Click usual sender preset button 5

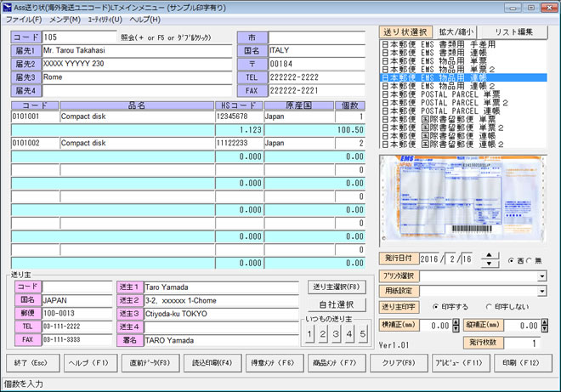363,334
